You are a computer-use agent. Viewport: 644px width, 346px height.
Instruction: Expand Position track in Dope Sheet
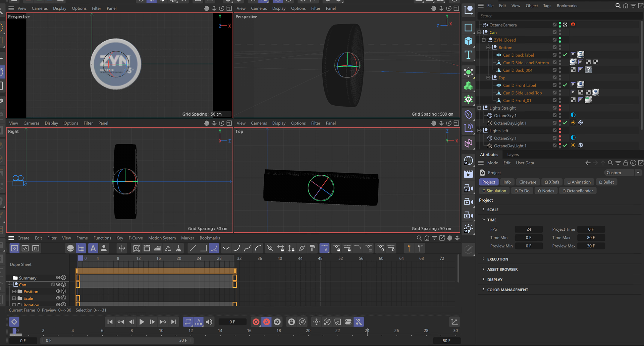click(x=14, y=292)
